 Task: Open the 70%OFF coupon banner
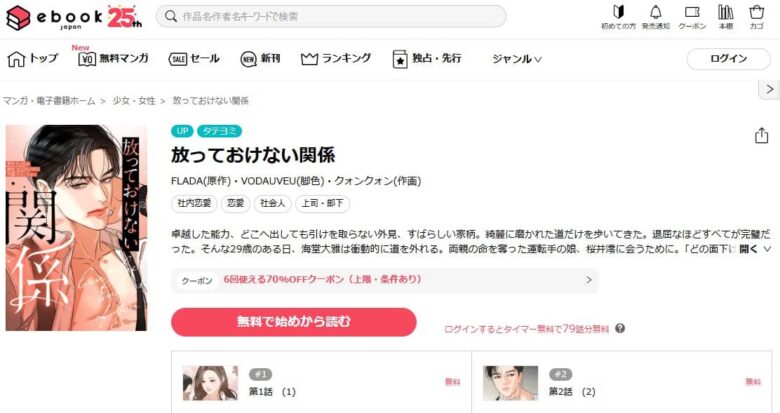click(x=385, y=280)
